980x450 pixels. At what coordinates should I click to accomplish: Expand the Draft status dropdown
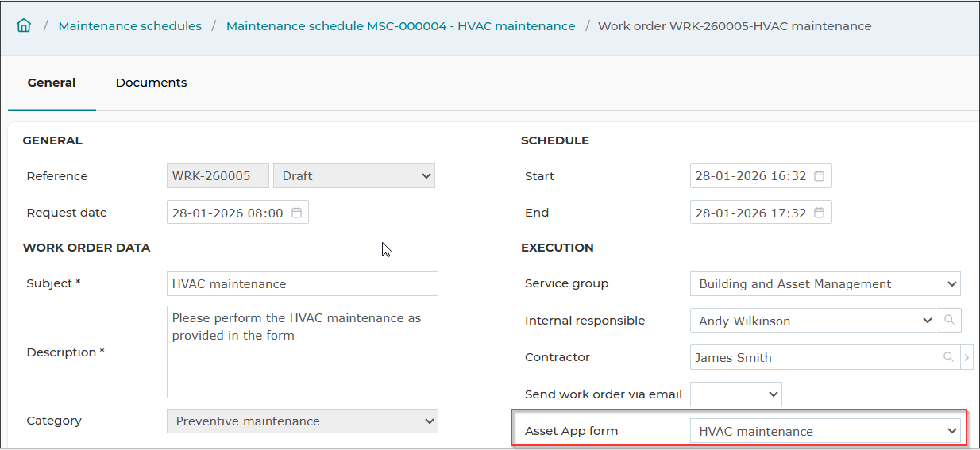click(x=354, y=176)
